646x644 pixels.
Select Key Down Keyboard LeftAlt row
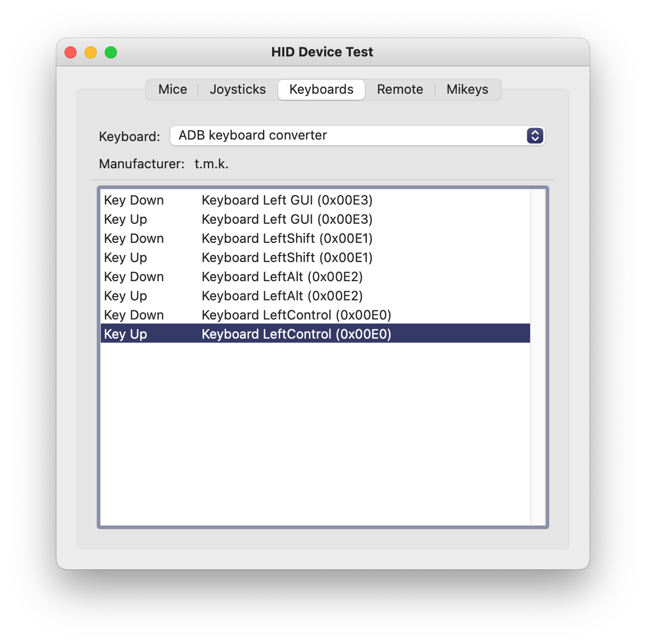[x=315, y=277]
